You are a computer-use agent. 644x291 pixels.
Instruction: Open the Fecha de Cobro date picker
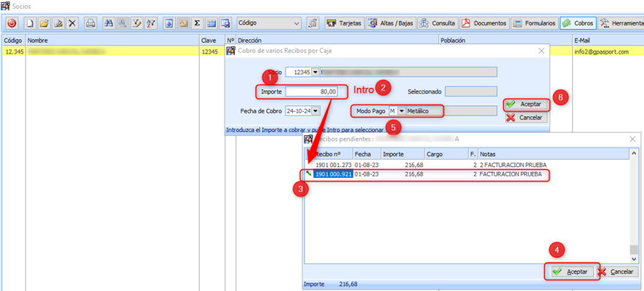(x=315, y=111)
